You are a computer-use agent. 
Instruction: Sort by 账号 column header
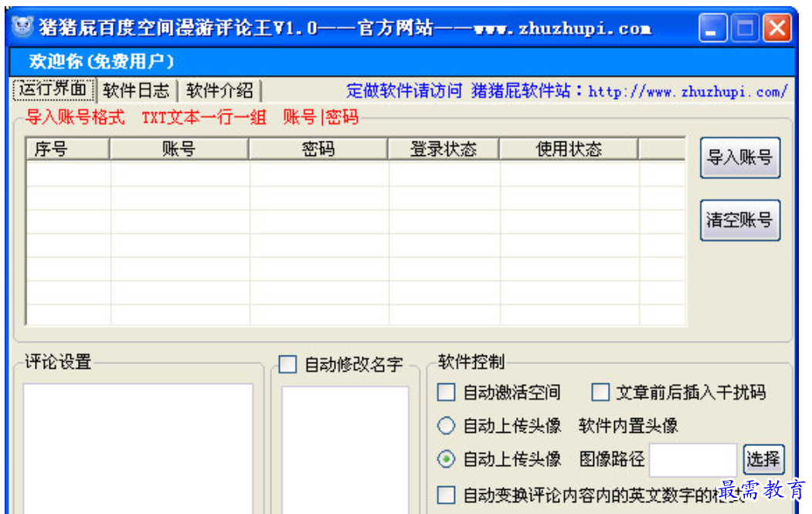[179, 149]
